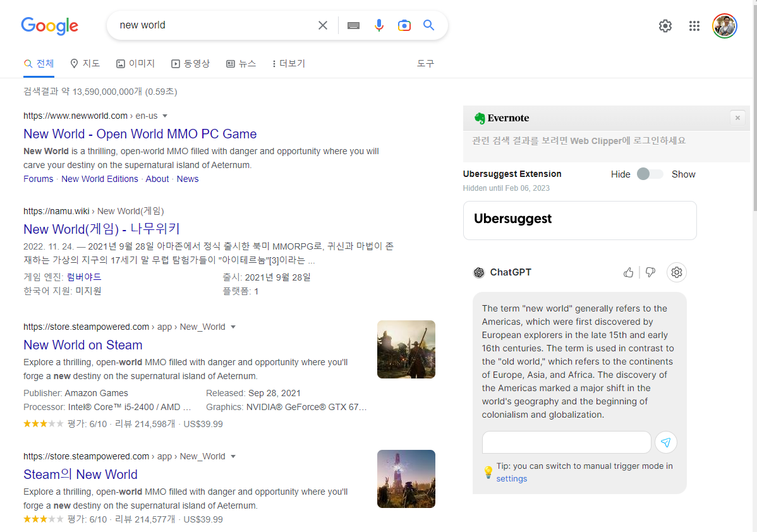Open the on-screen keyboard input icon
This screenshot has width=757, height=532.
(x=353, y=25)
